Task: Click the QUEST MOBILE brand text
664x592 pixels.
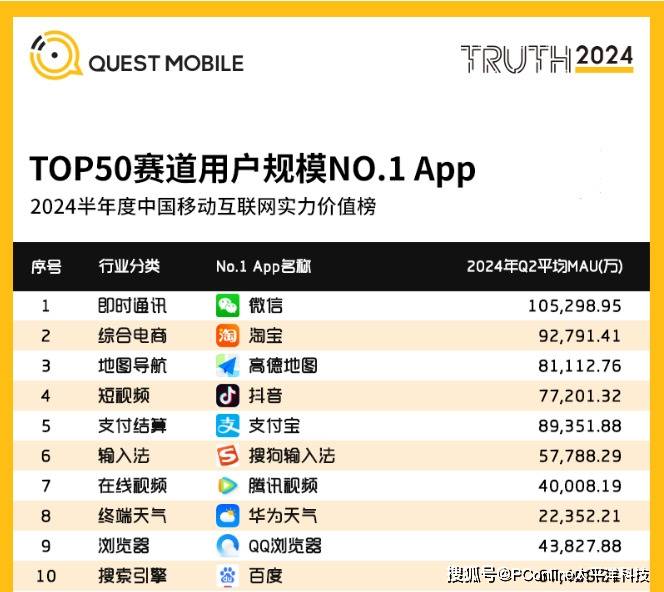Action: [x=166, y=64]
